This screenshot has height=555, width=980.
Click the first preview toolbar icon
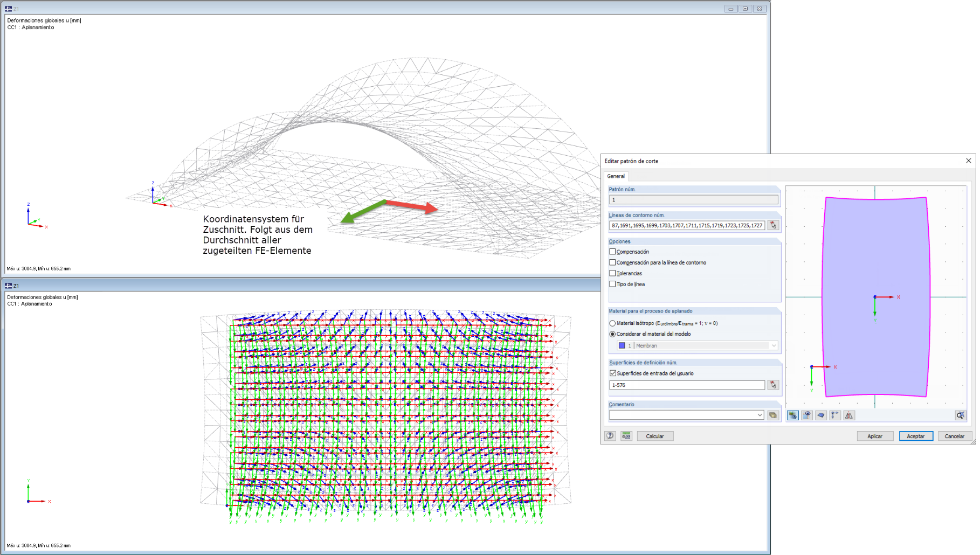point(792,415)
